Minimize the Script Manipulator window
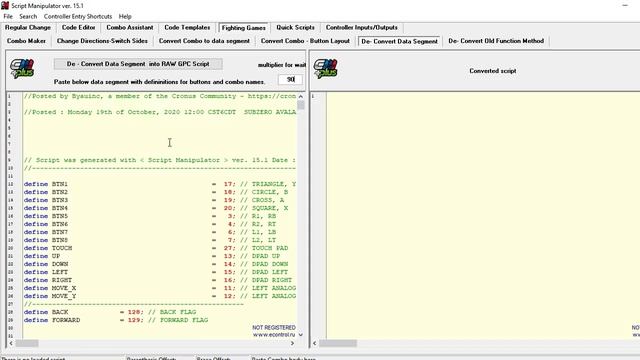 point(625,5)
